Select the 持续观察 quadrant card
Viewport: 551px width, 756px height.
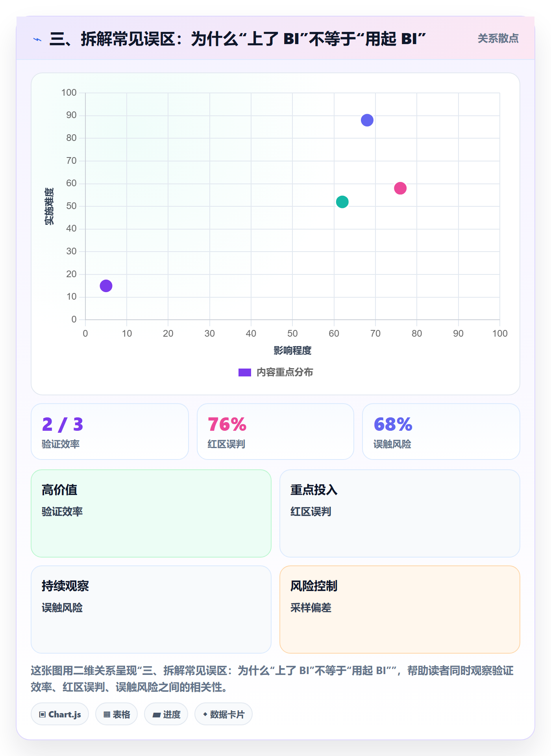(x=151, y=610)
